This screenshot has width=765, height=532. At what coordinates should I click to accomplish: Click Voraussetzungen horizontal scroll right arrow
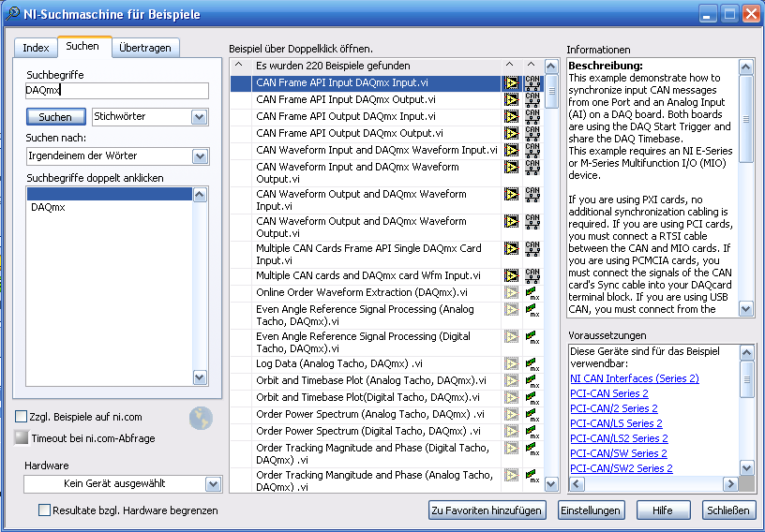730,483
